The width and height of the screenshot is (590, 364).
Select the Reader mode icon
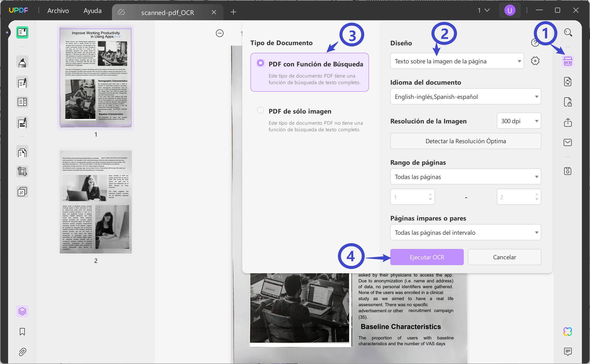click(22, 32)
